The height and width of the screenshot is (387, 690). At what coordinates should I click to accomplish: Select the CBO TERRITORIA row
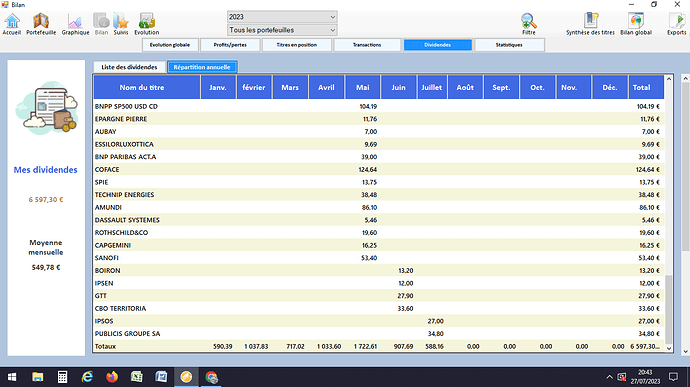[x=378, y=308]
